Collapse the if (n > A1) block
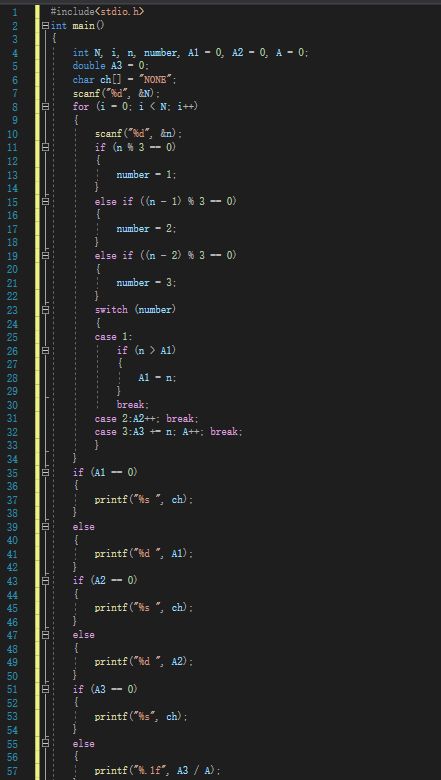Viewport: 441px width, 780px height. [46, 350]
